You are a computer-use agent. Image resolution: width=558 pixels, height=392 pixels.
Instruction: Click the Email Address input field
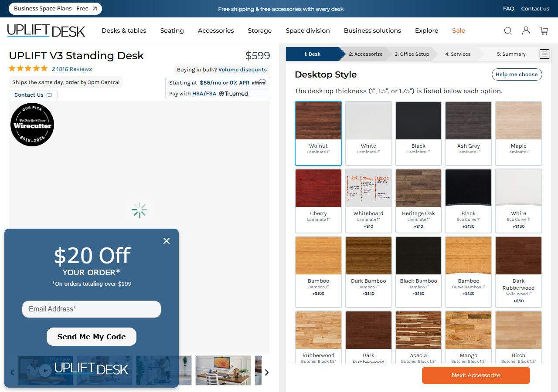[x=92, y=309]
